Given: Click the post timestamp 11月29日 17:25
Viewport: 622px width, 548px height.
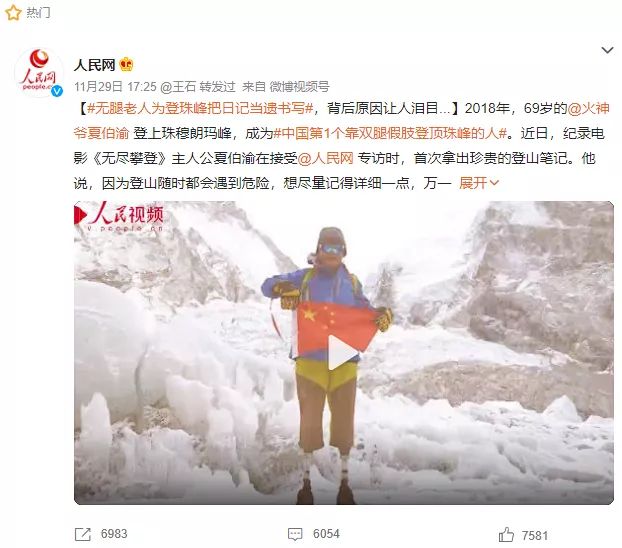Looking at the screenshot, I should tap(115, 87).
